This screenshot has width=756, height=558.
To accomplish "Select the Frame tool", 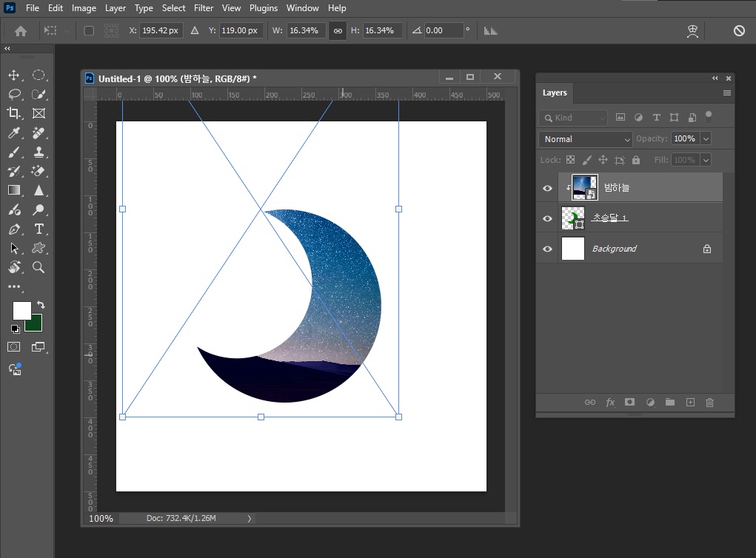I will point(39,113).
